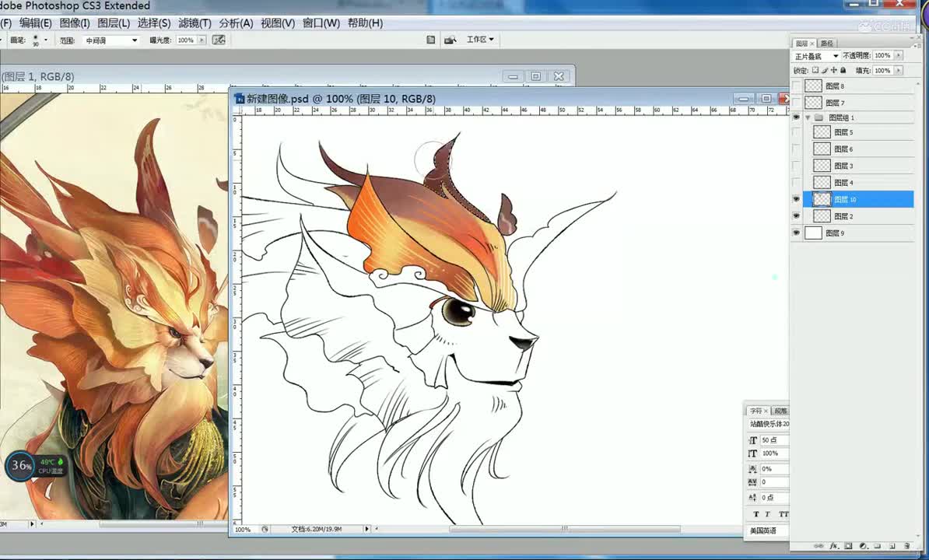Image resolution: width=929 pixels, height=560 pixels.
Task: Select layer 图层 5 by its name
Action: (x=843, y=132)
